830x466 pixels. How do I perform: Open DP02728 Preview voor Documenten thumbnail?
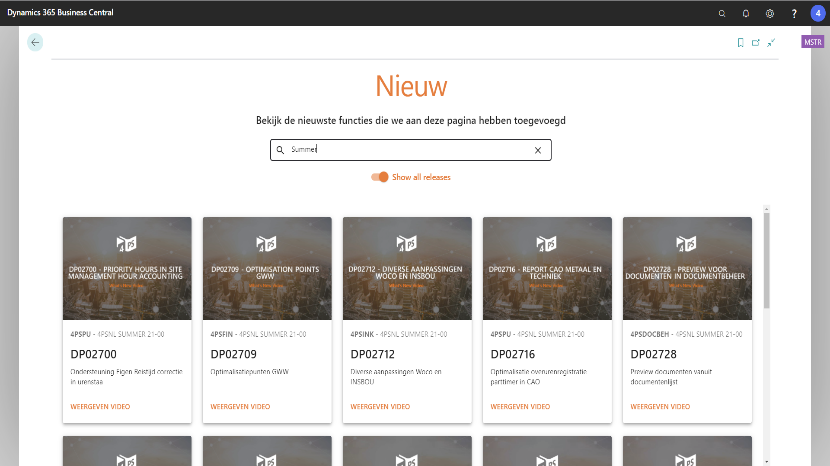(687, 268)
